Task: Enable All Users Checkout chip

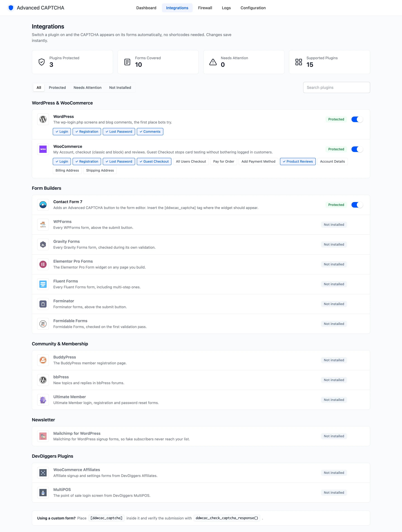Action: [191, 161]
